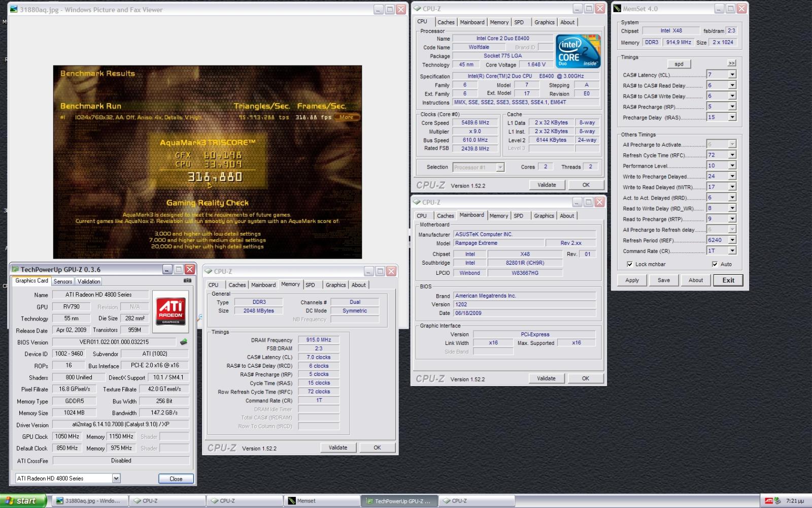Click the GPU-Z title bar icon
Viewport: 812px width, 508px height.
point(15,269)
